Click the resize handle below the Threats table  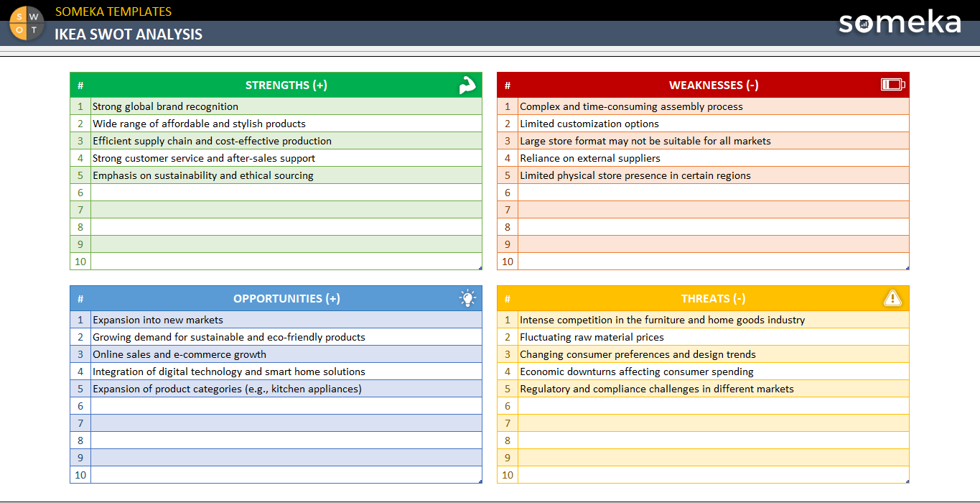tap(907, 483)
